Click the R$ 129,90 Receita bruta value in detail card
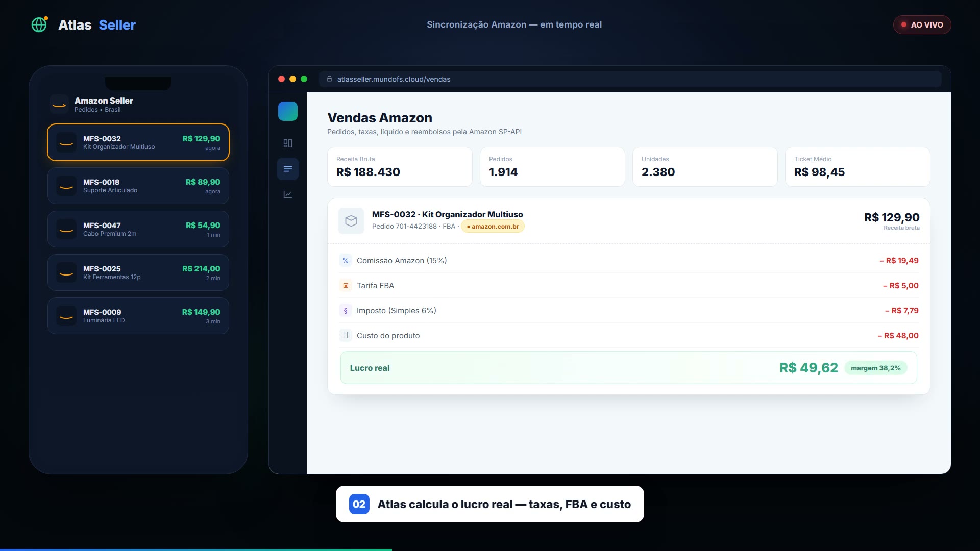 coord(892,218)
